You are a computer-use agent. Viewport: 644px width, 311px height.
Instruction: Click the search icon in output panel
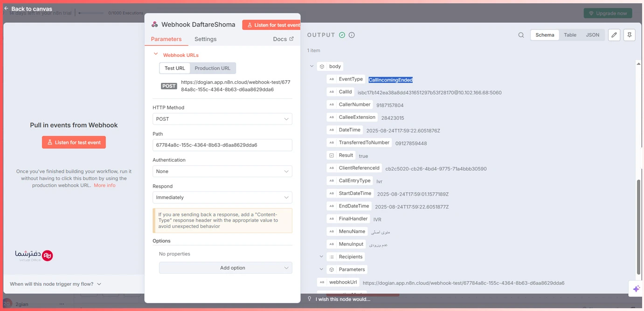[521, 35]
